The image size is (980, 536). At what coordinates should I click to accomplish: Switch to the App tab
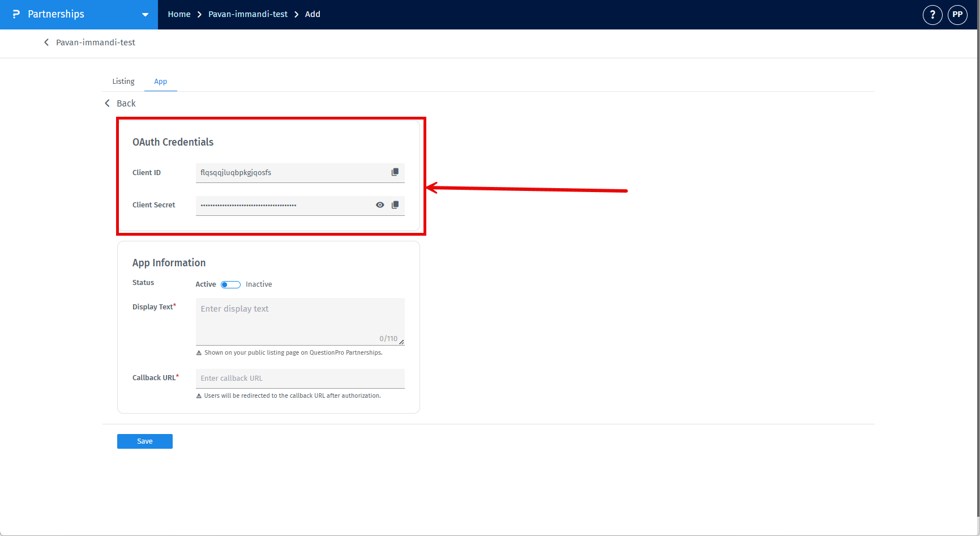(x=161, y=82)
